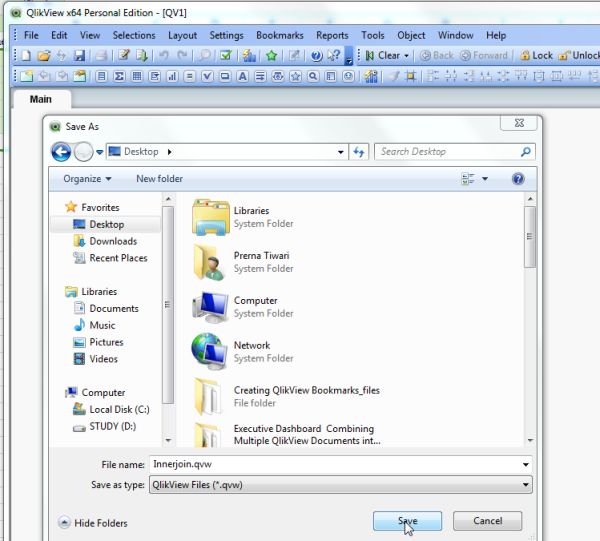
Task: Click the Save floppy disk toolbar icon
Action: tap(80, 56)
